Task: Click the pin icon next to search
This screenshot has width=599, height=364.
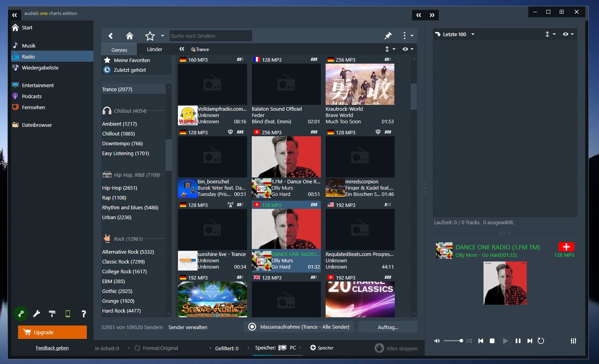Action: (388, 36)
